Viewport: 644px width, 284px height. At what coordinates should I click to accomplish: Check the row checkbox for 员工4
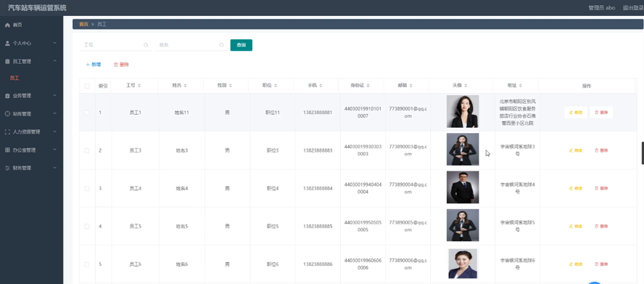pyautogui.click(x=86, y=189)
